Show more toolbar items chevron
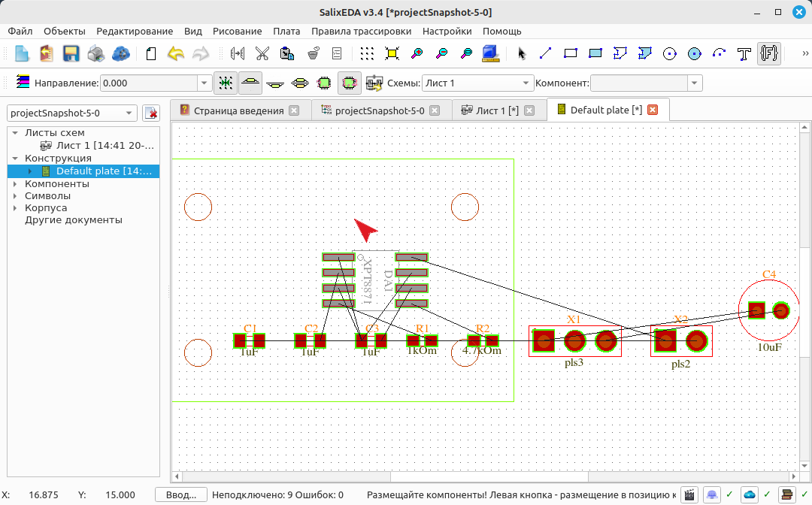The width and height of the screenshot is (812, 505). pos(805,53)
